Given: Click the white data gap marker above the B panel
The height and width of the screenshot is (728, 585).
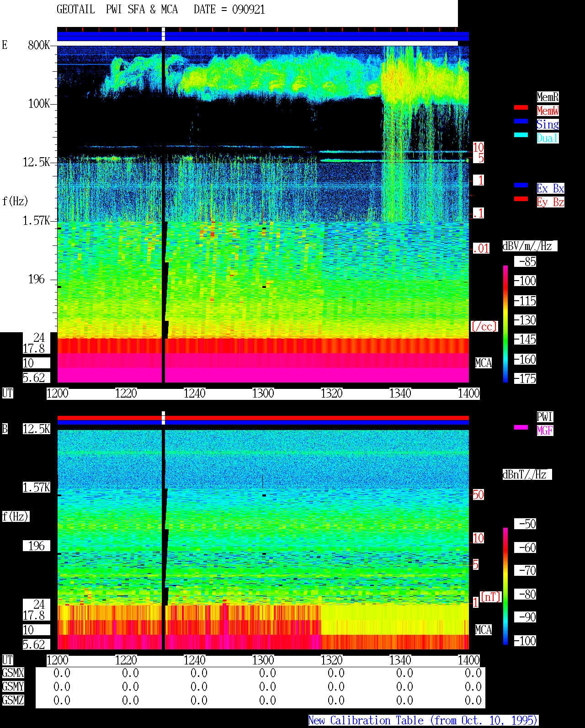Looking at the screenshot, I should 164,418.
